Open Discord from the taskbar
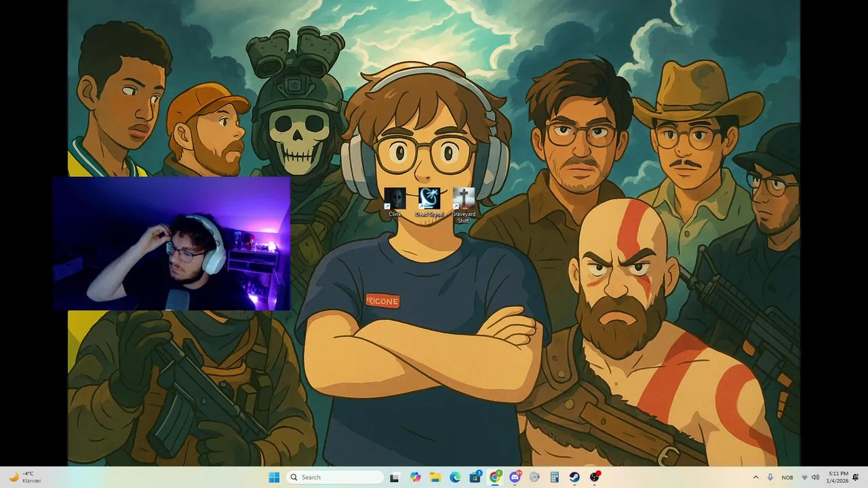This screenshot has width=868, height=488. pos(515,477)
